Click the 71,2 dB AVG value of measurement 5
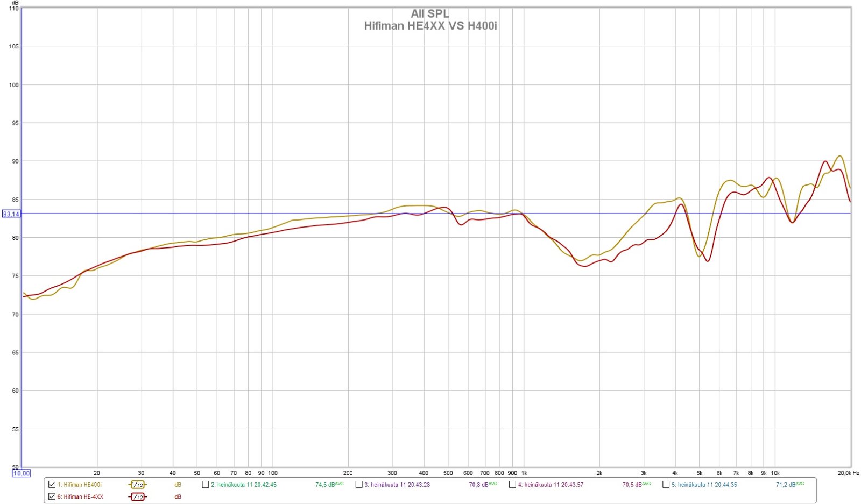The width and height of the screenshot is (861, 504). 789,485
